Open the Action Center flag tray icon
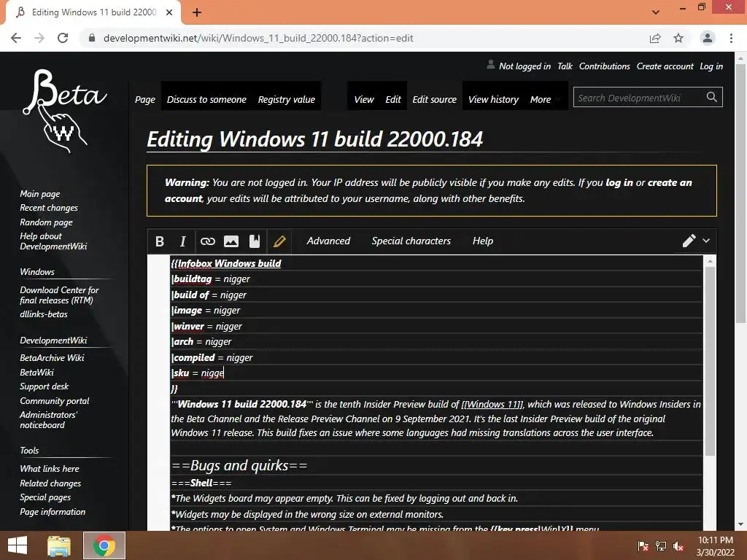747x560 pixels. tap(643, 545)
